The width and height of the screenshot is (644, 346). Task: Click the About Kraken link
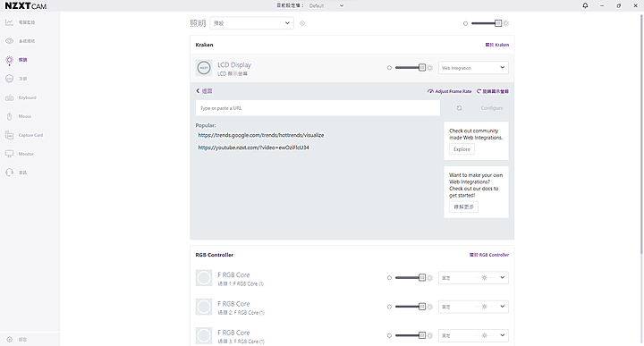tap(497, 45)
